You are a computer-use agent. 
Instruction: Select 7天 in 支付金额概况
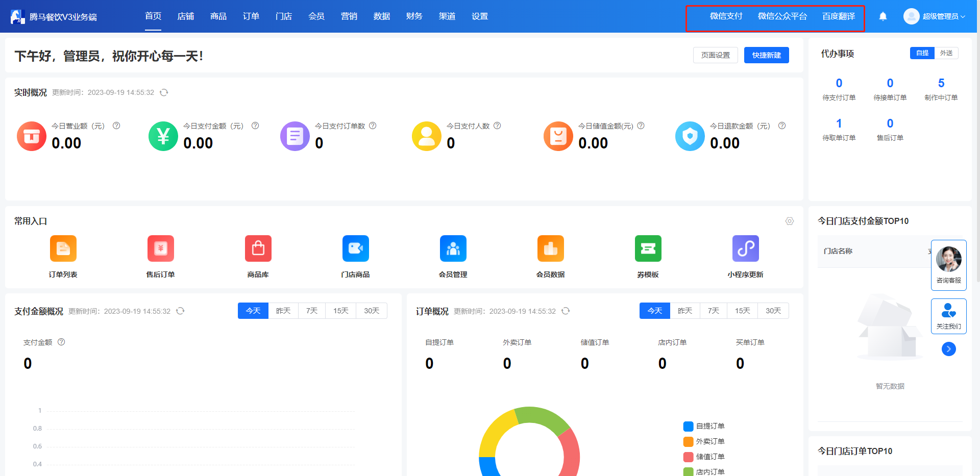coord(312,311)
